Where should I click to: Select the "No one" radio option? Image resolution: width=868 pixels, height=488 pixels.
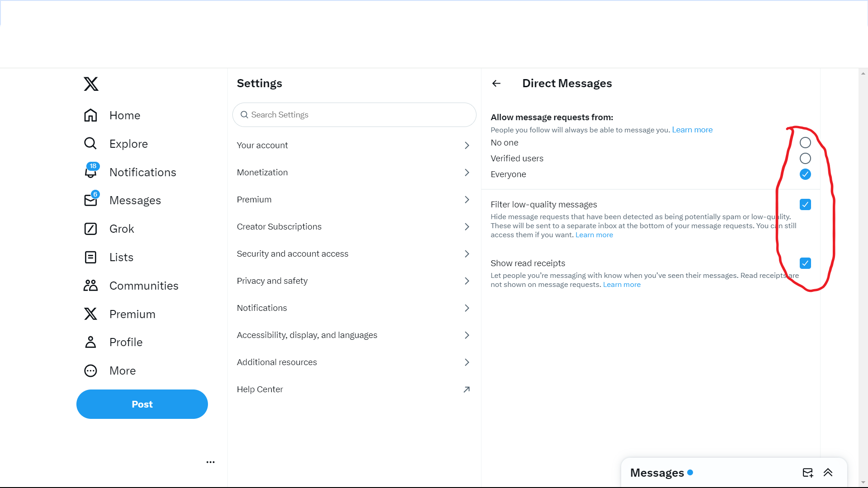click(805, 143)
